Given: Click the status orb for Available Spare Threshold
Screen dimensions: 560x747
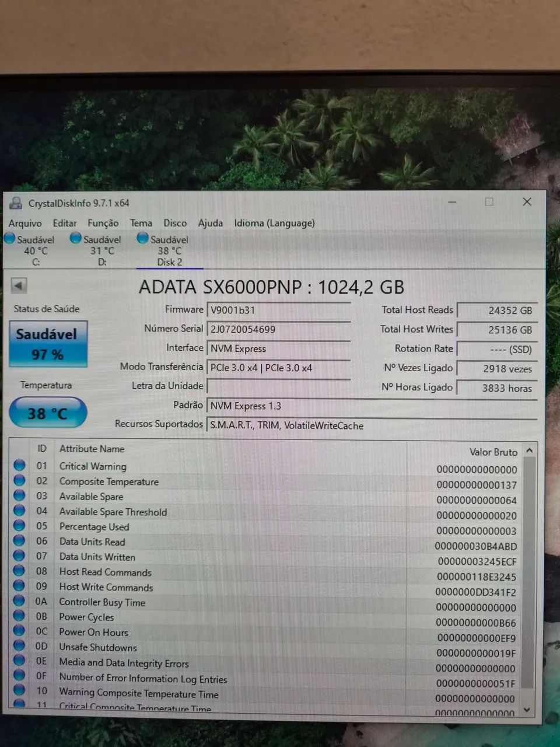Looking at the screenshot, I should pos(19,511).
